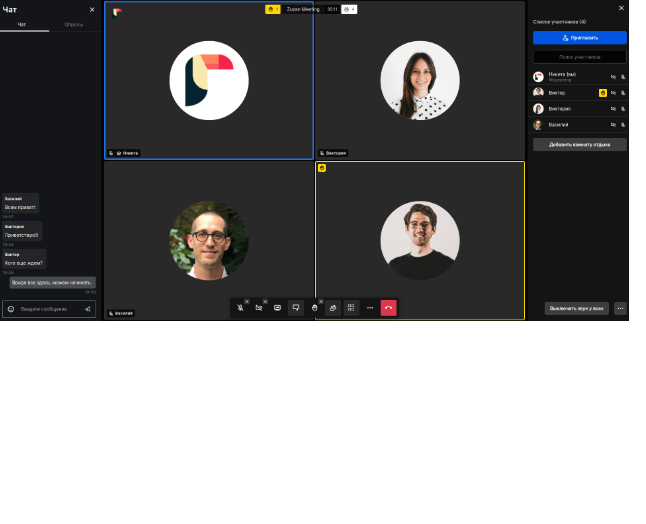This screenshot has width=646, height=524.
Task: Switch the tile view layout in the toolbar
Action: point(351,308)
